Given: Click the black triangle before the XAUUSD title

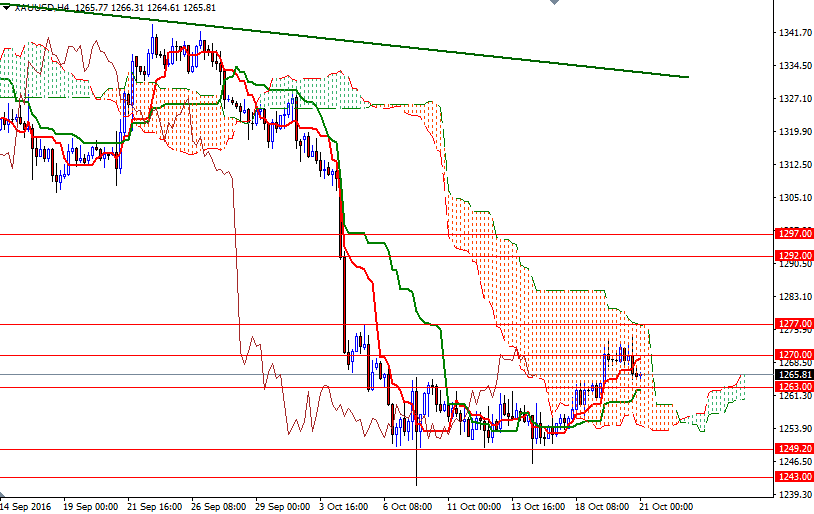Looking at the screenshot, I should coord(6,7).
